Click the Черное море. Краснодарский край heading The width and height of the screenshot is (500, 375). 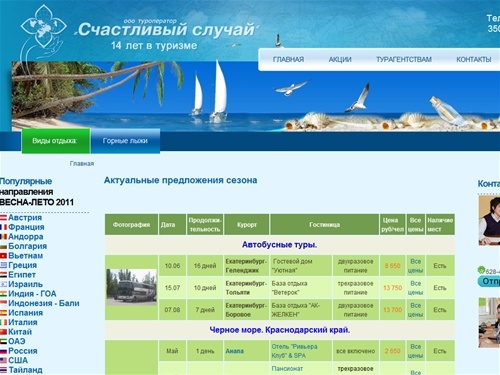click(279, 330)
